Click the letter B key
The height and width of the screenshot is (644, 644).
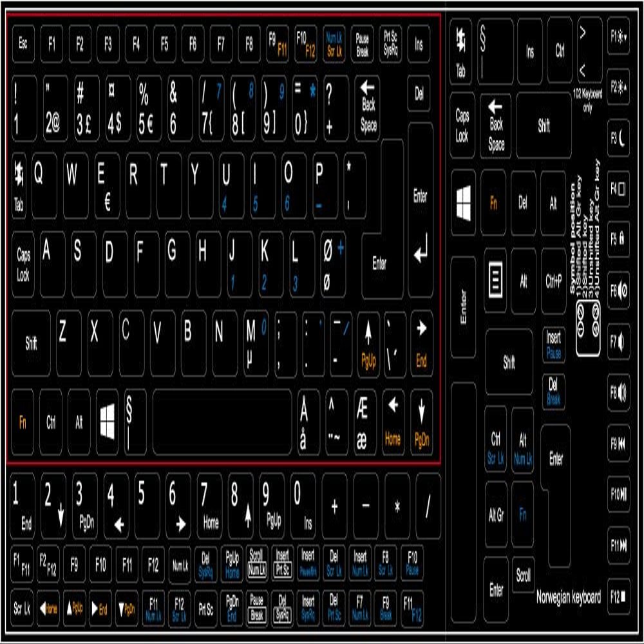[194, 343]
